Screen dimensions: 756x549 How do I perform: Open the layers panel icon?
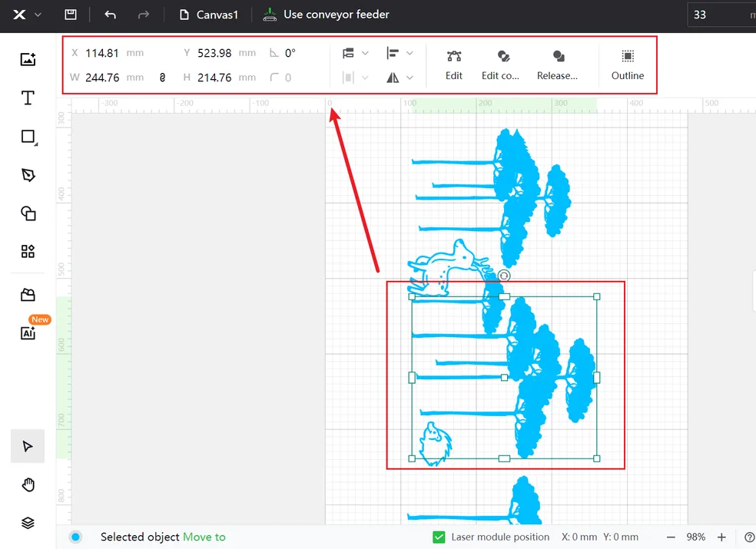[28, 522]
